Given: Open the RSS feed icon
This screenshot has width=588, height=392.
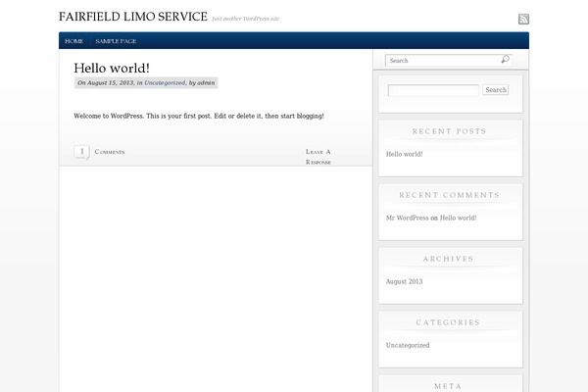Looking at the screenshot, I should (523, 20).
